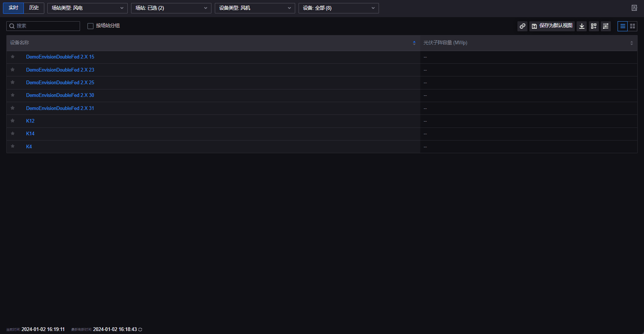Select the 实时 tab

coord(13,8)
